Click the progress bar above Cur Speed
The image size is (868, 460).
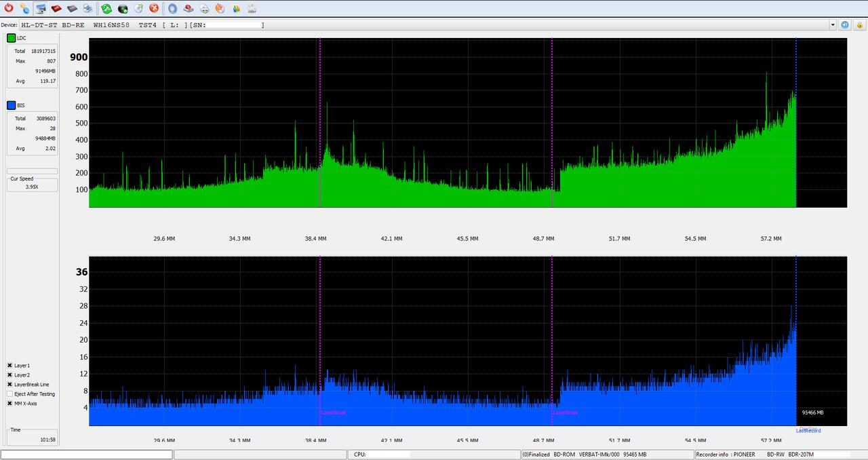pyautogui.click(x=32, y=171)
